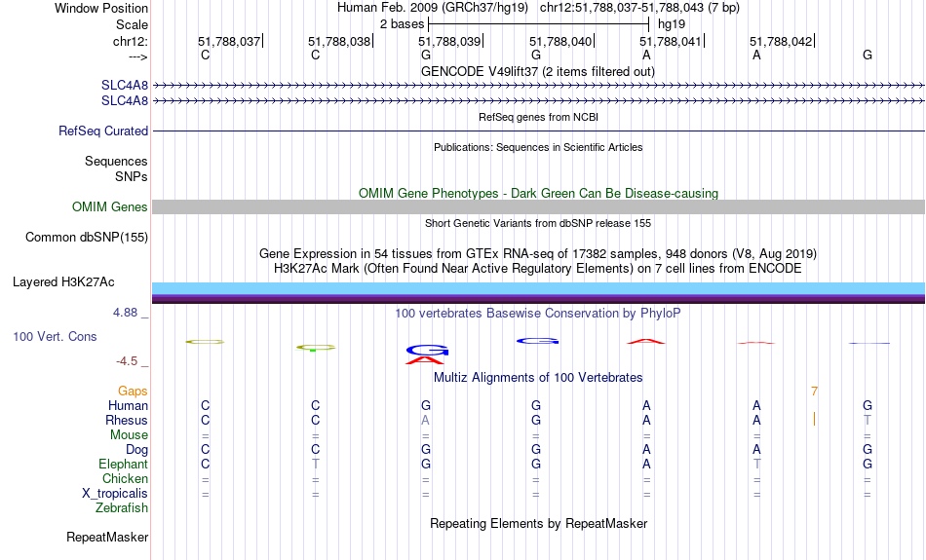Select the X_tropicalis alignment row label
Screen dimensions: 926x560
(x=115, y=494)
